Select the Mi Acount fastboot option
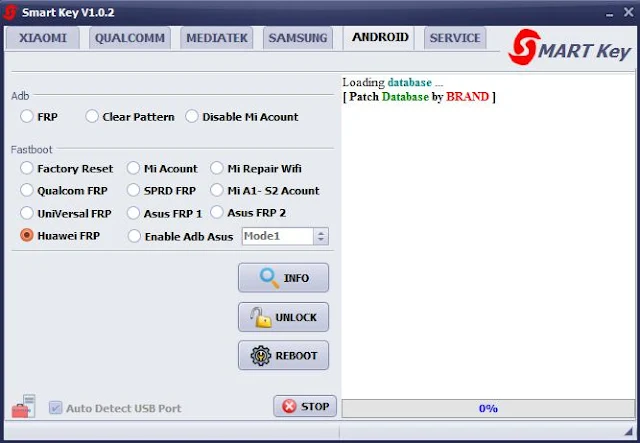Image resolution: width=640 pixels, height=443 pixels. pos(162,168)
